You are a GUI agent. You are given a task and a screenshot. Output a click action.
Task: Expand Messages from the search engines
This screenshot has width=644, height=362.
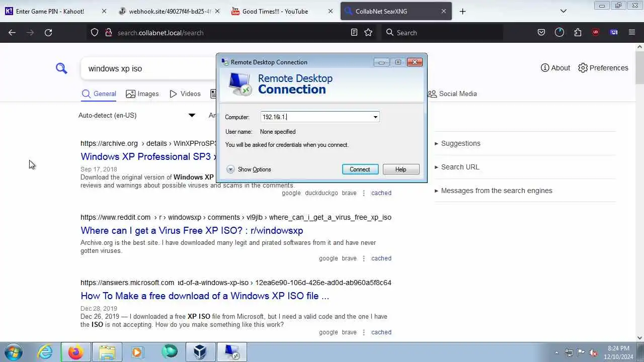(494, 191)
